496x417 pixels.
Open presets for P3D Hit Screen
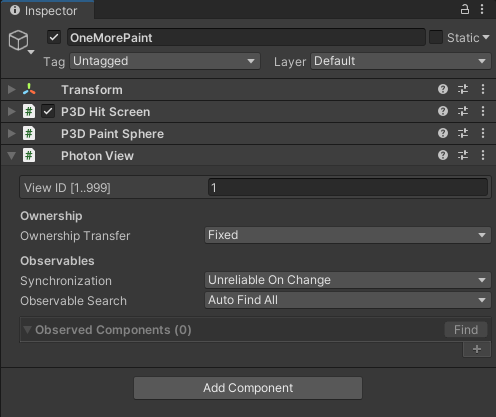pos(463,111)
